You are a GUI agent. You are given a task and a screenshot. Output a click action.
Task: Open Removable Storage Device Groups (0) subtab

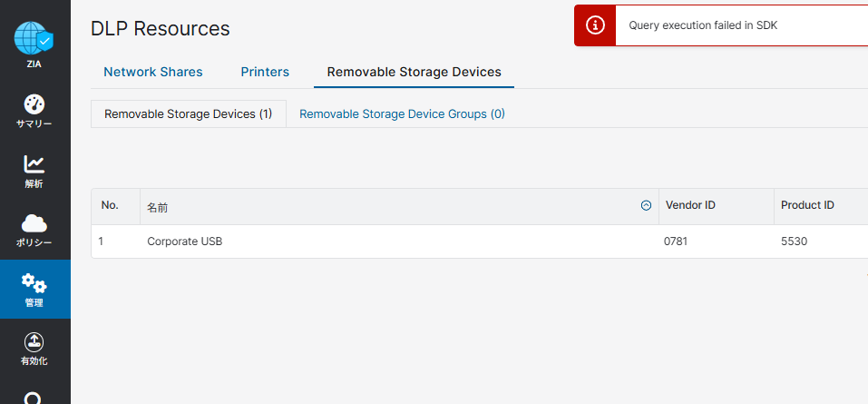[x=403, y=114]
